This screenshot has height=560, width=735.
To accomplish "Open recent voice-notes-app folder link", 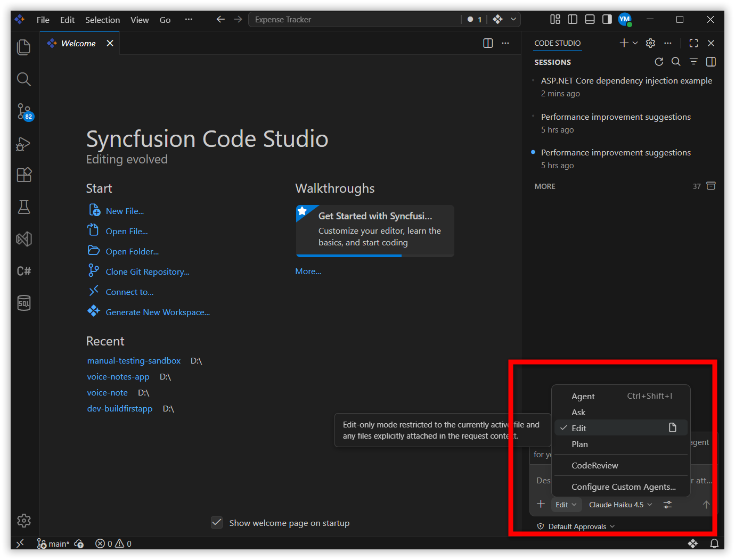I will pyautogui.click(x=118, y=377).
